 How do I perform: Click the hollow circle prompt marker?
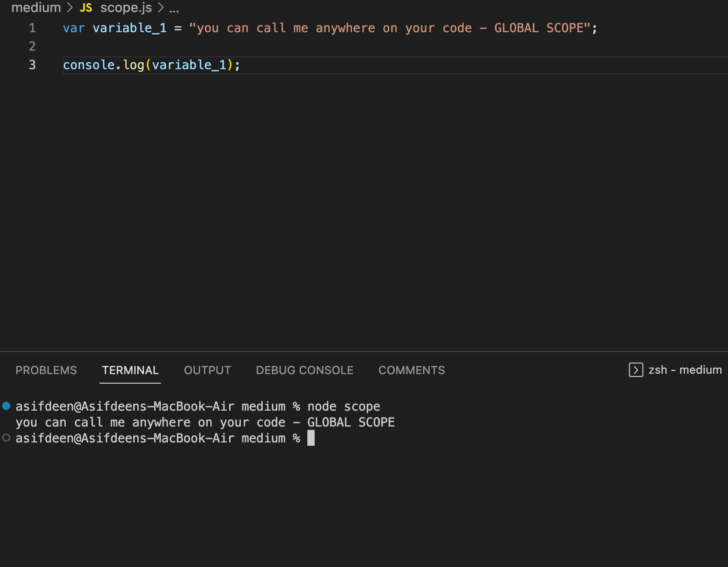point(6,438)
